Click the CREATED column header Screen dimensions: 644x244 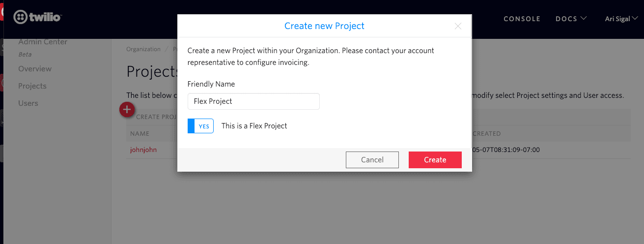tap(486, 133)
